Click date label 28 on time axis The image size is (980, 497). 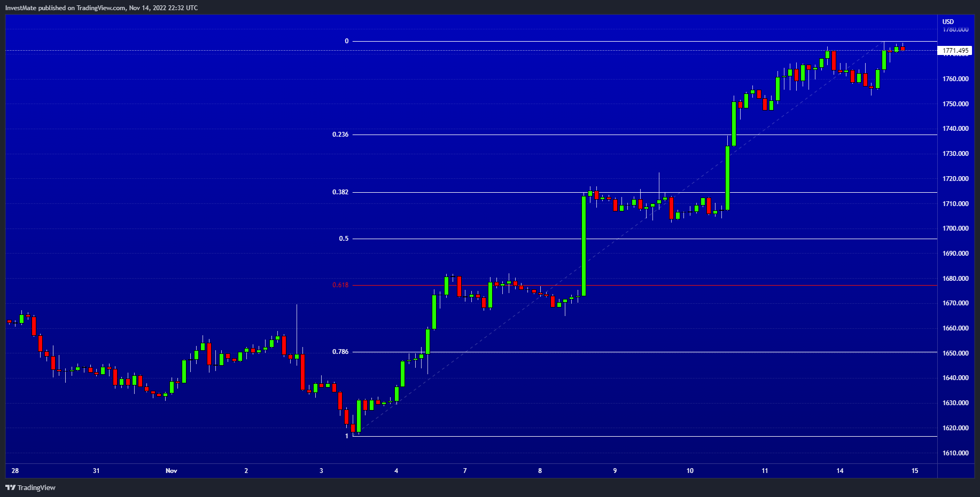15,471
